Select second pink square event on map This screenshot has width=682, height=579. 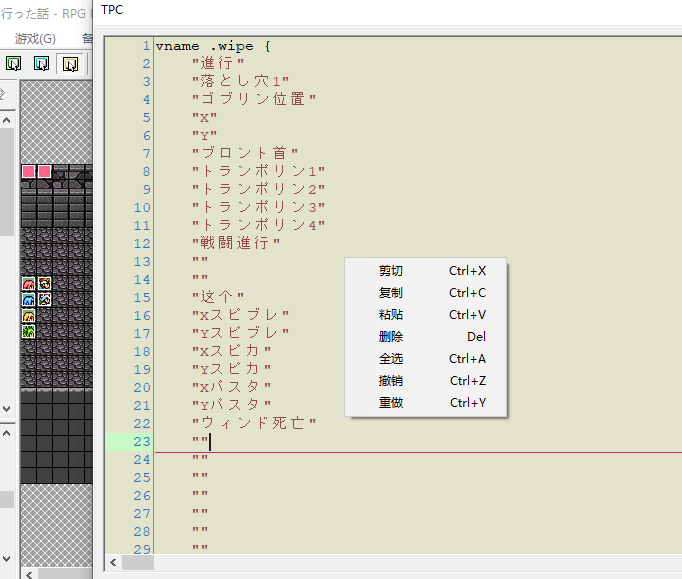(44, 171)
